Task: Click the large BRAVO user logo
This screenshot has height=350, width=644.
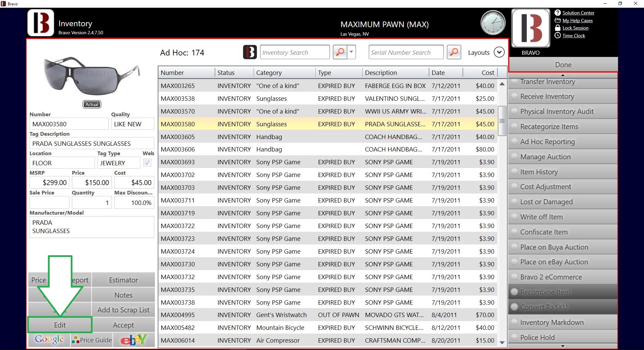Action: click(531, 28)
